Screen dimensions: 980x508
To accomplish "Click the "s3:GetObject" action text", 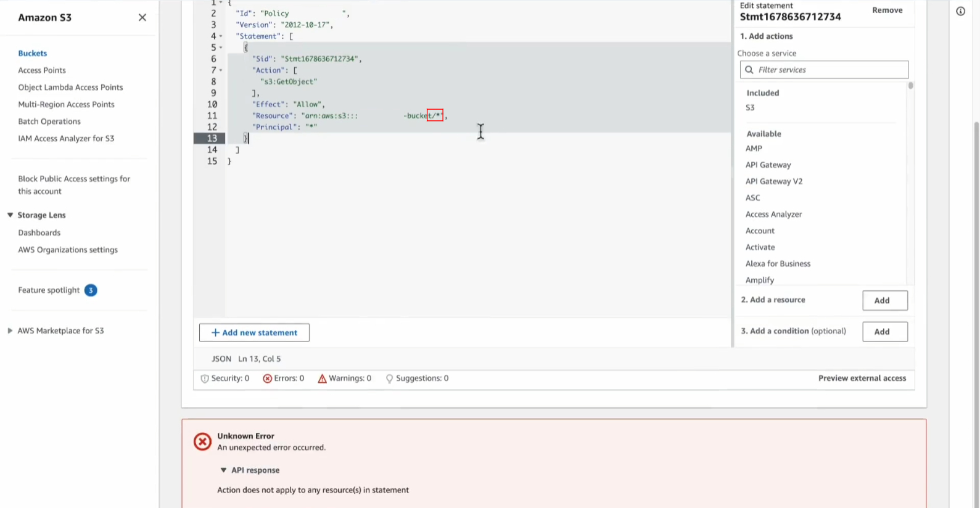I will (289, 82).
